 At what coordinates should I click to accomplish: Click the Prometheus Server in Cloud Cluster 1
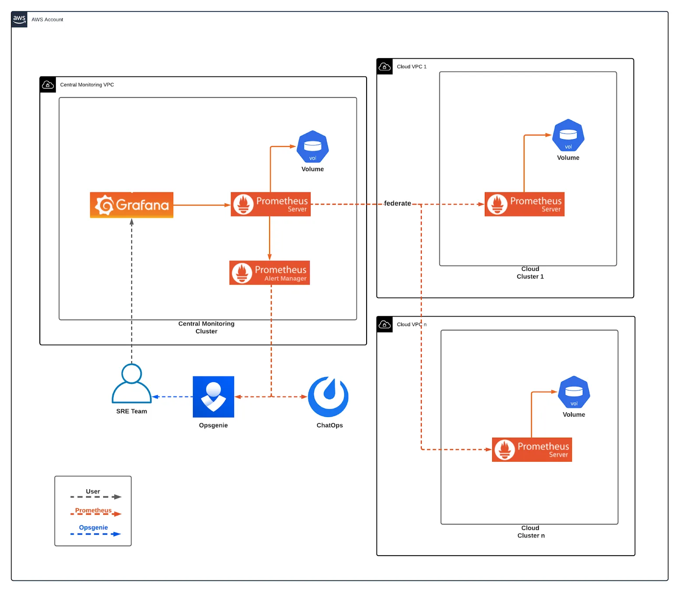[x=525, y=204]
